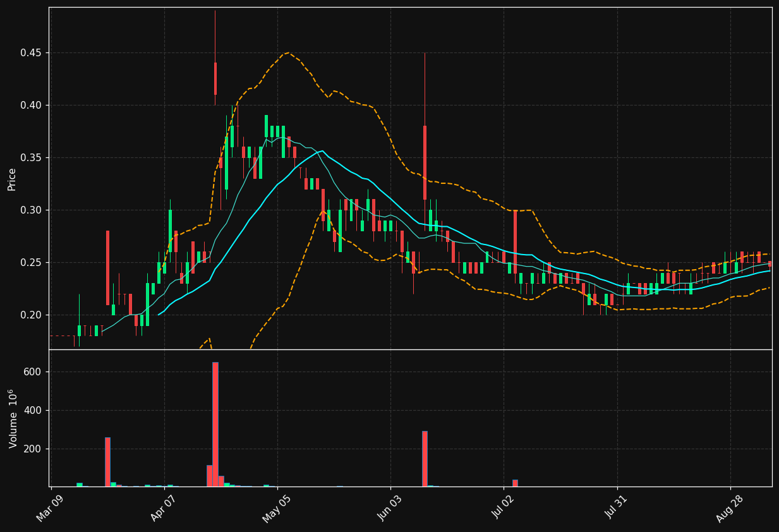Screen dimensions: 779x532
Task: Click the 0.30 price axis label
Action: tap(32, 210)
